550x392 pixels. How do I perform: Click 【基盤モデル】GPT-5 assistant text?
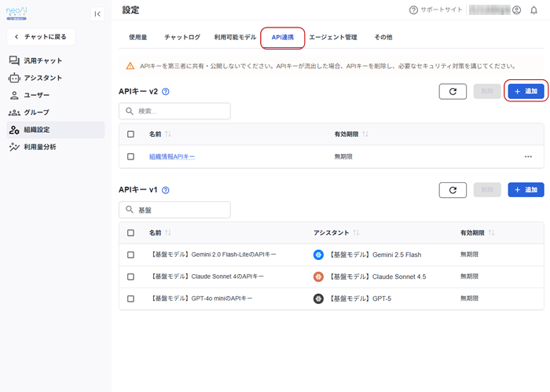[360, 299]
